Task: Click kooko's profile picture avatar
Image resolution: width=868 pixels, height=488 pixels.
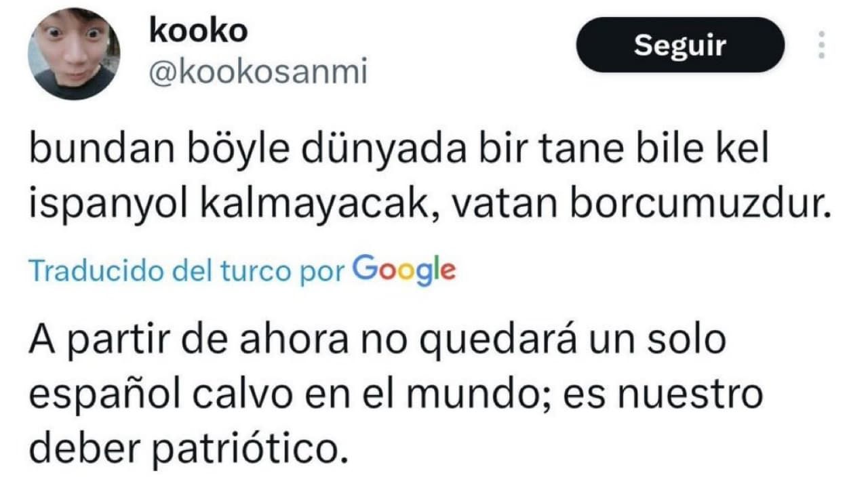Action: [x=74, y=54]
